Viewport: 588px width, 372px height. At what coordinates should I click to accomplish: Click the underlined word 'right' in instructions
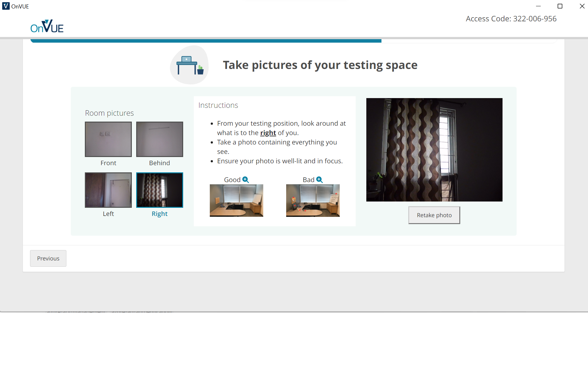(268, 133)
